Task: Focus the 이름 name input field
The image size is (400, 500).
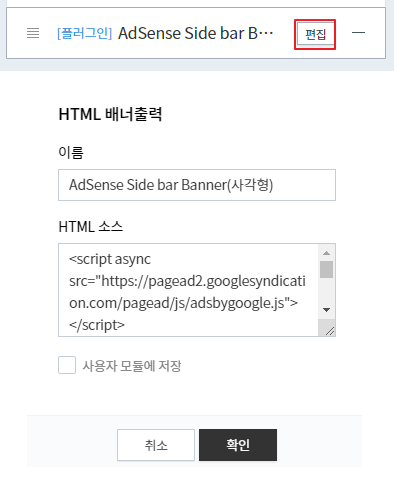Action: 197,185
